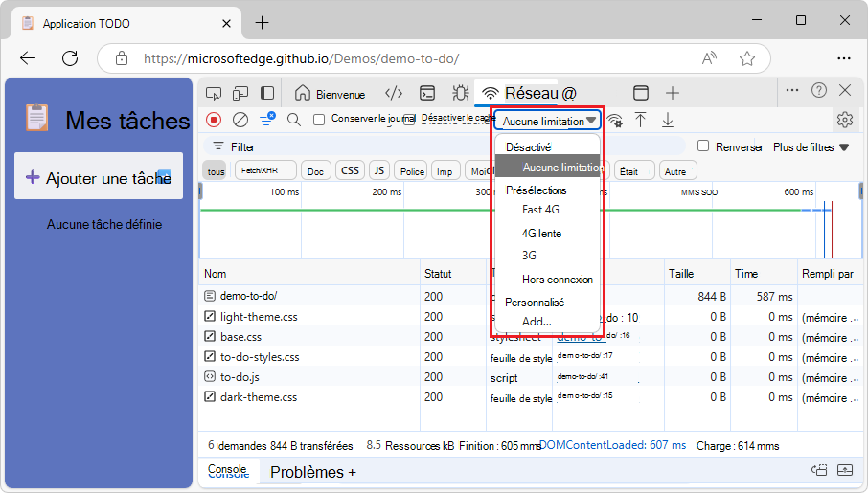The width and height of the screenshot is (868, 493).
Task: Expand the Plus de filtres dropdown
Action: point(811,147)
